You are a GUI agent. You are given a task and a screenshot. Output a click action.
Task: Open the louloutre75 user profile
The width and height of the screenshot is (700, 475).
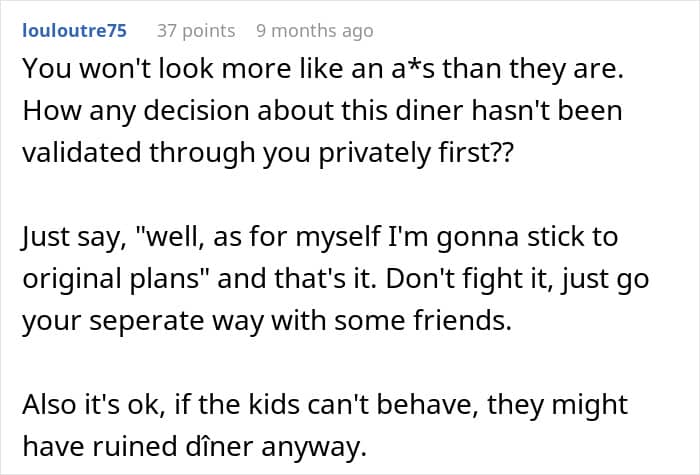75,30
